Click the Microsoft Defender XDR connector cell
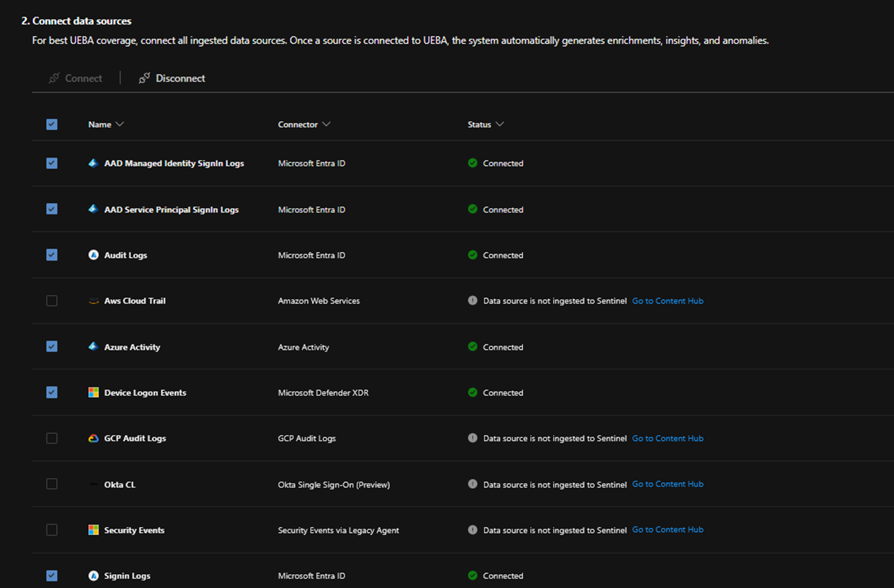894x588 pixels. tap(323, 393)
